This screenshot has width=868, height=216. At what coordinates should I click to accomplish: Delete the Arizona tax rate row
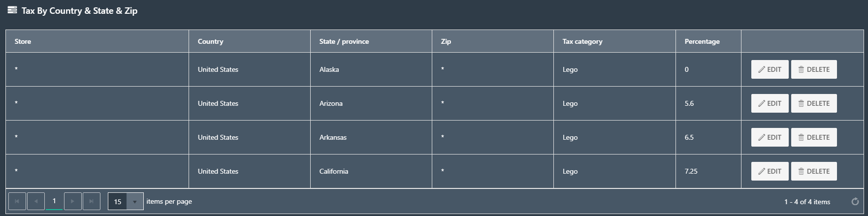coord(814,103)
